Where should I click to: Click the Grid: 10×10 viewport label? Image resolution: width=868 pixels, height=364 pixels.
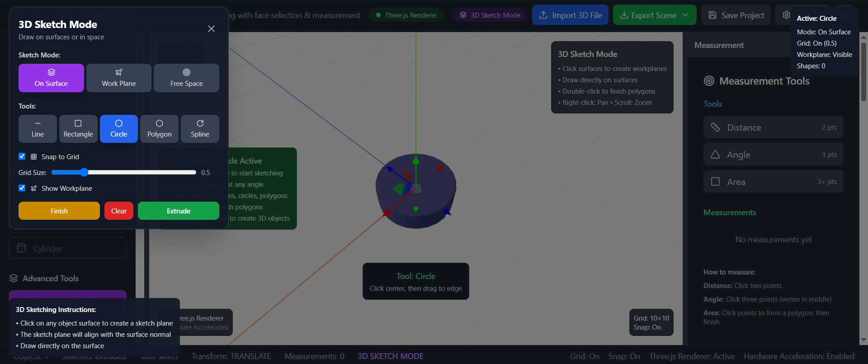tap(651, 318)
